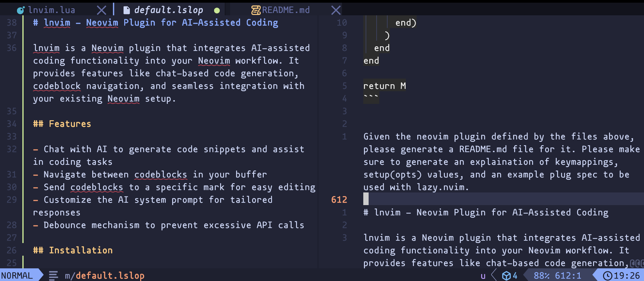Click the unsaved-changes dot on default.lslop tab
Screen dimensions: 644x281
(x=217, y=10)
